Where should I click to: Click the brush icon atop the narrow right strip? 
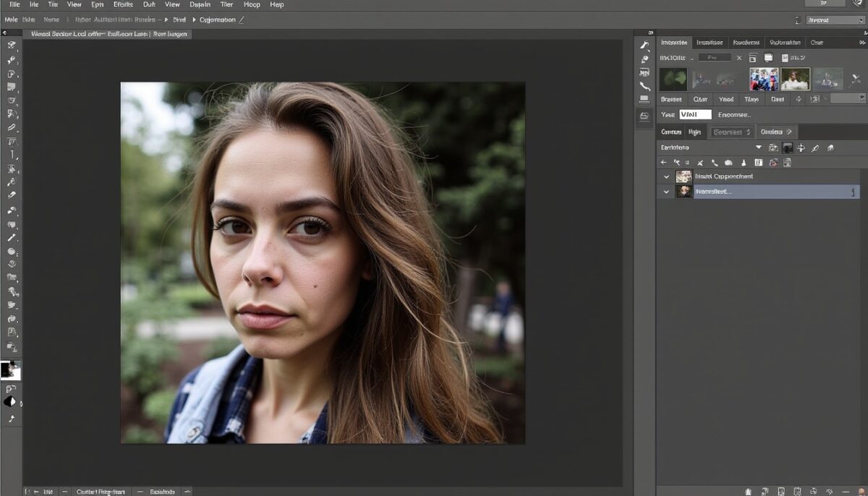[644, 46]
